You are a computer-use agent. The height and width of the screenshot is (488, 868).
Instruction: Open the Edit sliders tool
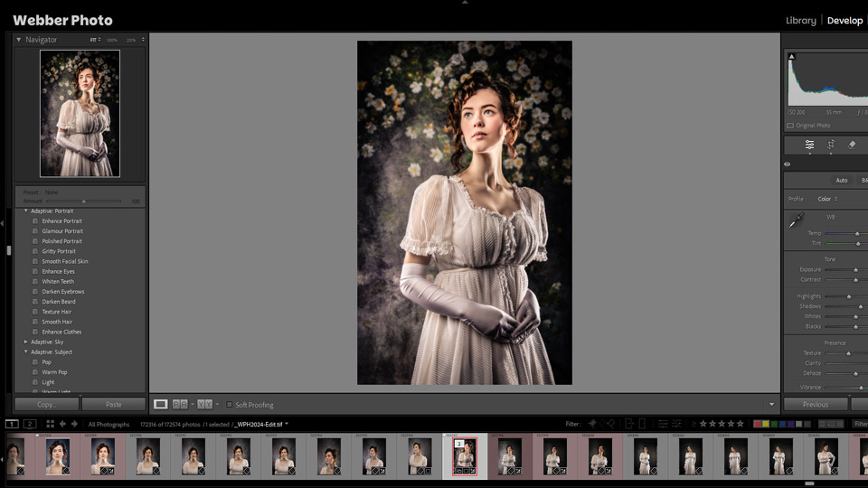pos(809,145)
